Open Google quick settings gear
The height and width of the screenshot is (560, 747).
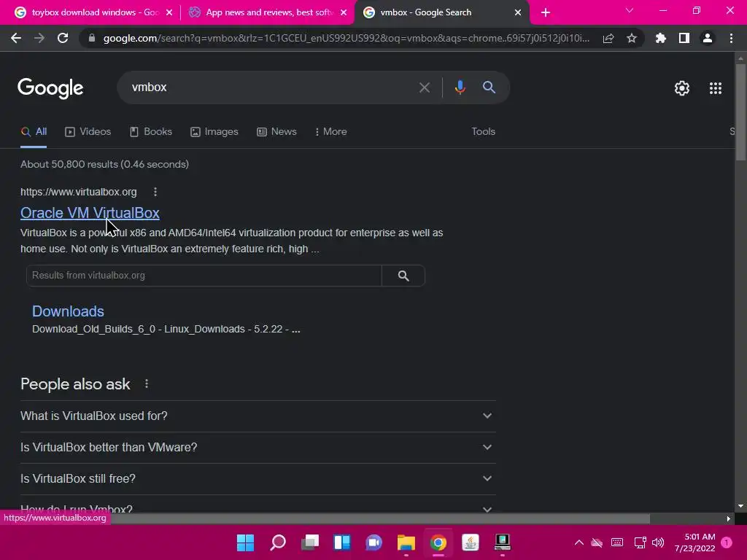[x=682, y=88]
